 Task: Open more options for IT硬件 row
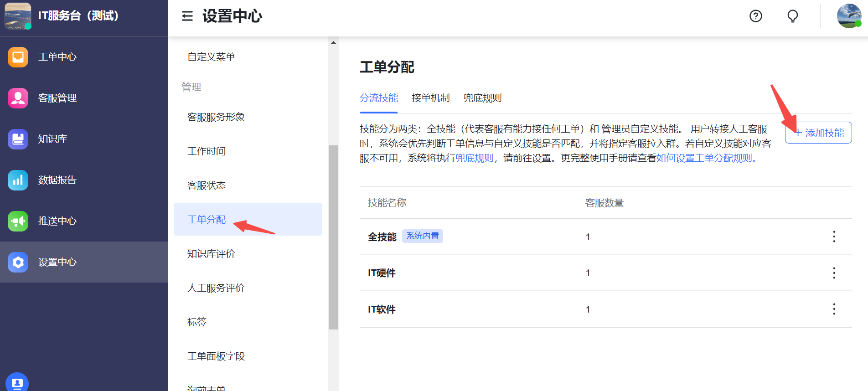[x=834, y=273]
